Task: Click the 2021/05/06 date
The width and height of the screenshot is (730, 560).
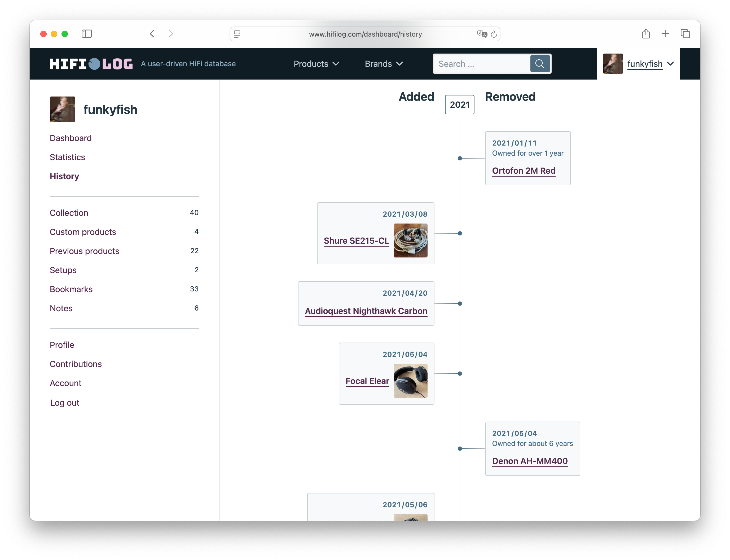Action: pos(405,505)
